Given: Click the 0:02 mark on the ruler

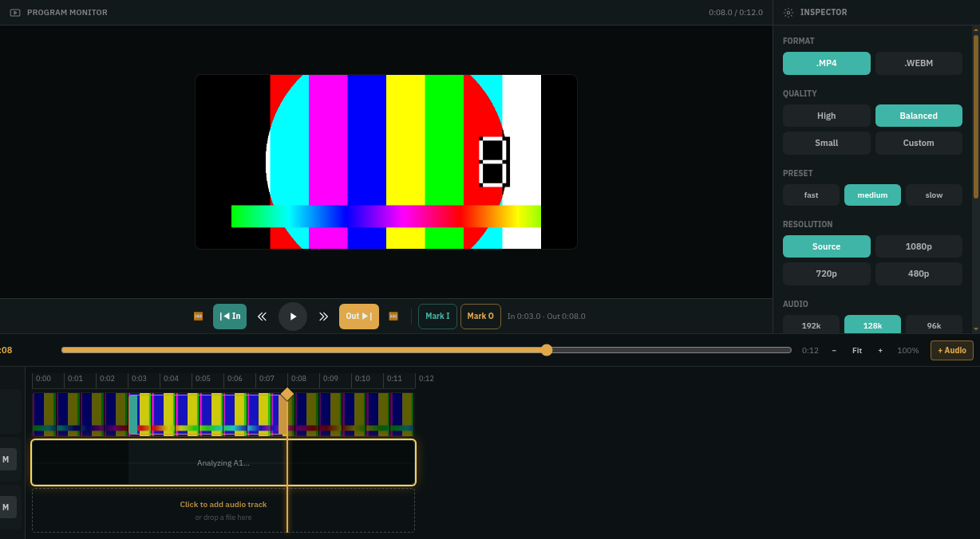Looking at the screenshot, I should pos(107,379).
